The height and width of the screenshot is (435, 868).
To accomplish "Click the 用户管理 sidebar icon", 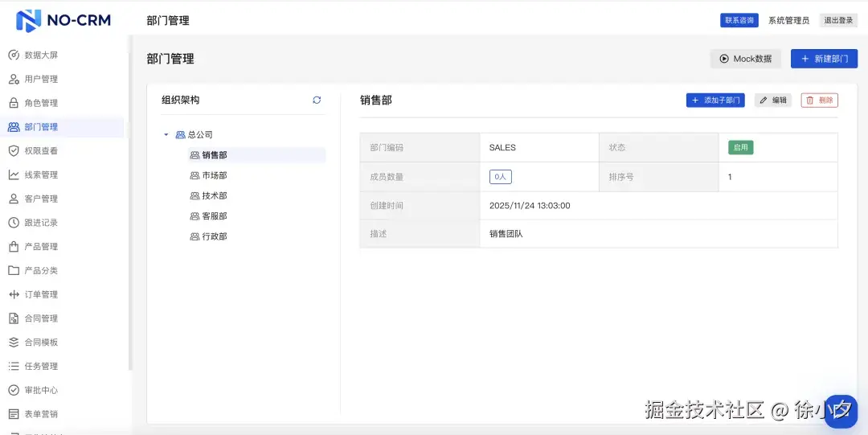I will (14, 80).
